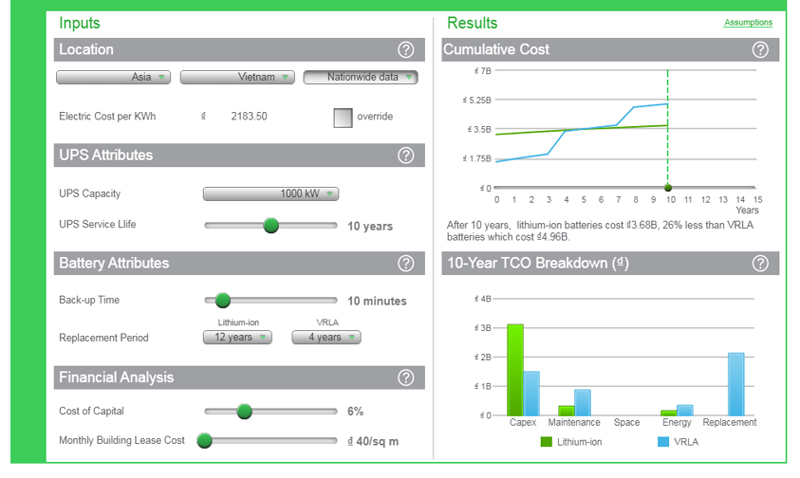
Task: Open Lithium-ion 12 years replacement dropdown
Action: [x=237, y=337]
